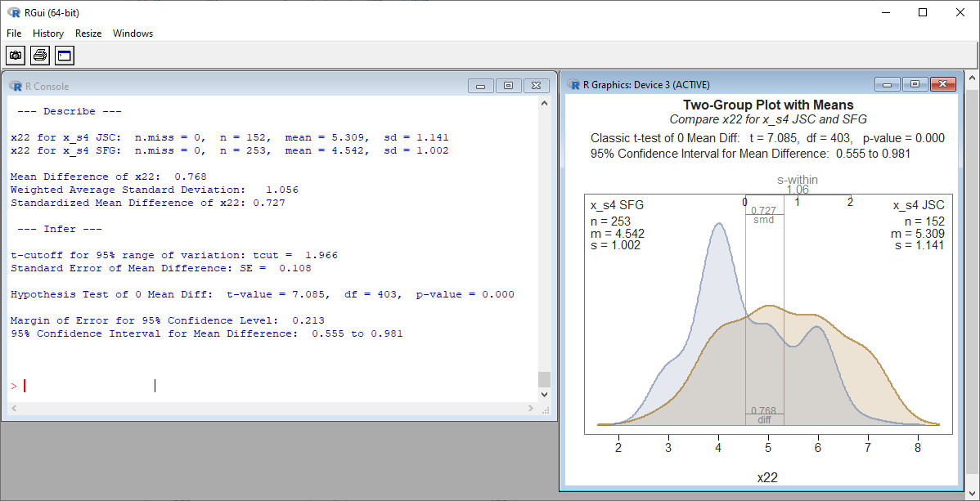Copy the graph to clipboard using camera icon
Viewport: 980px width, 501px height.
point(15,55)
